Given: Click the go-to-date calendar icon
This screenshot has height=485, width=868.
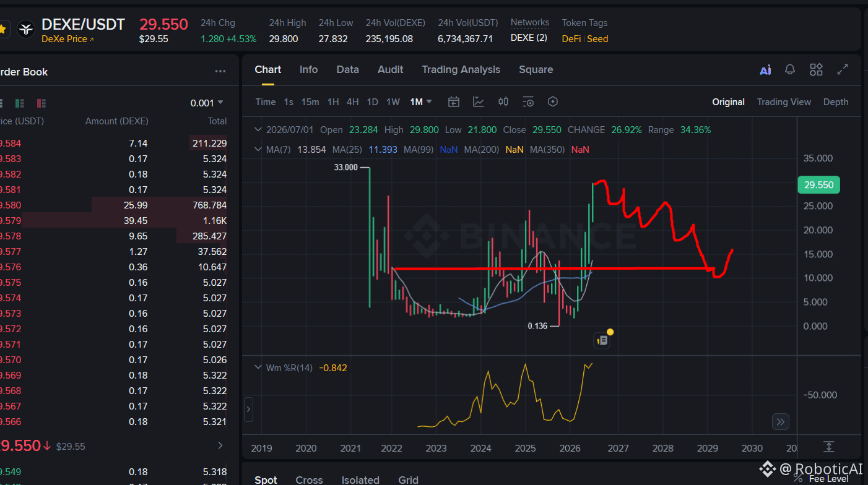Looking at the screenshot, I should click(454, 102).
